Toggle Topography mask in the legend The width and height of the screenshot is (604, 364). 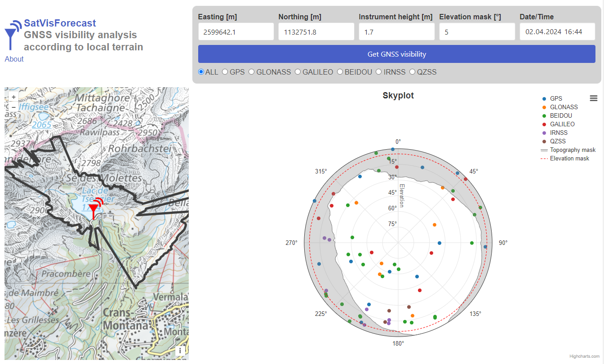tap(568, 150)
